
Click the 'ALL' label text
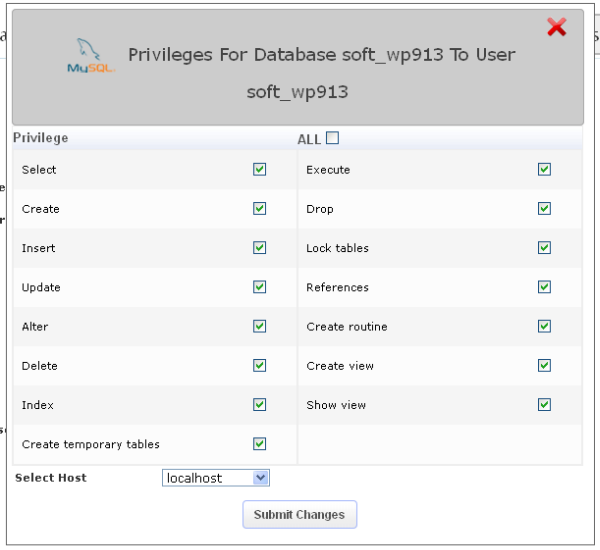[309, 139]
